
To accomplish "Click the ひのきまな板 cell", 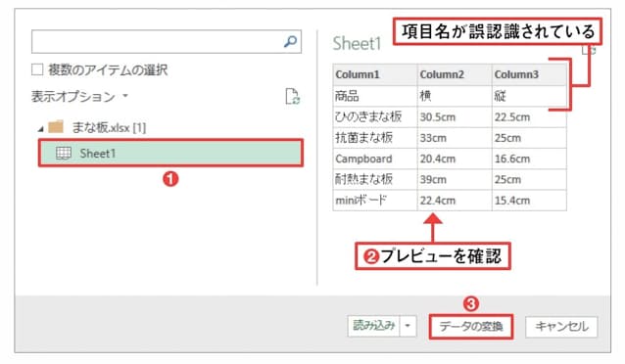I will point(375,117).
